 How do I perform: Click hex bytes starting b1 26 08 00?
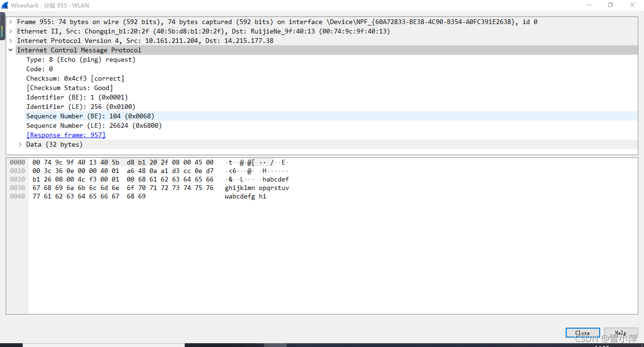pos(123,179)
